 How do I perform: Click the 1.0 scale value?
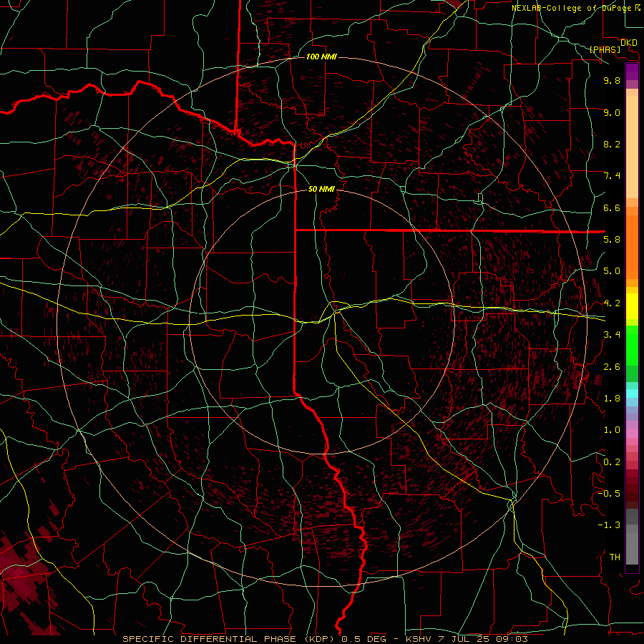click(x=612, y=430)
